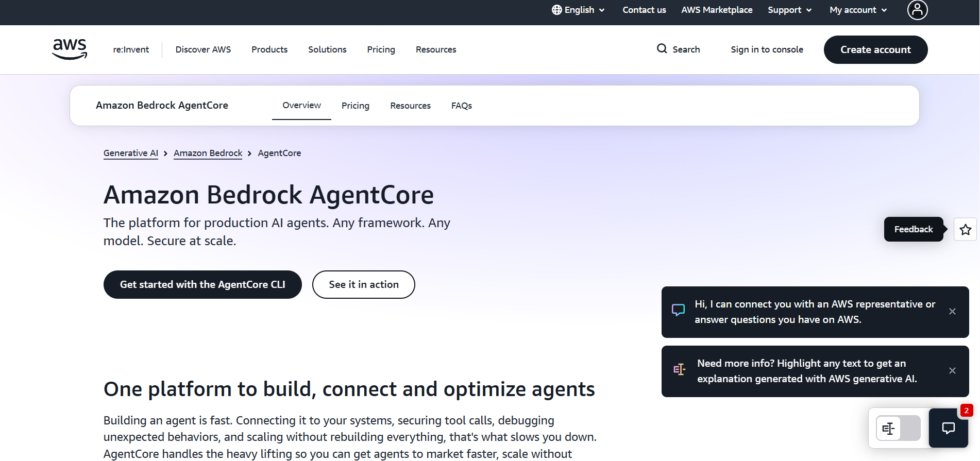The height and width of the screenshot is (461, 980).
Task: Click Sign in to console
Action: 767,49
